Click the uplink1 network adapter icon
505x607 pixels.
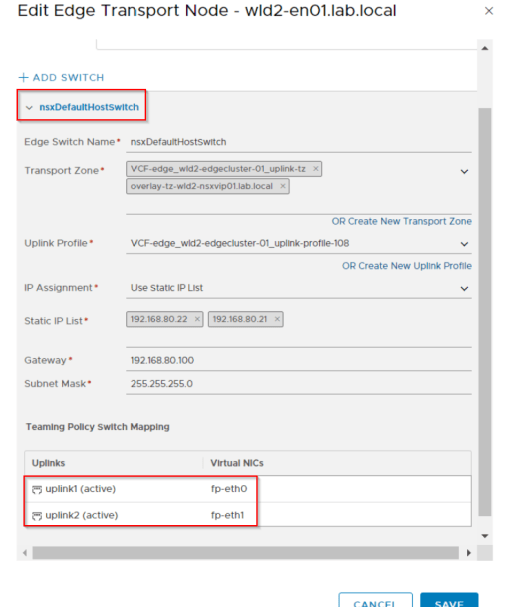(x=37, y=489)
